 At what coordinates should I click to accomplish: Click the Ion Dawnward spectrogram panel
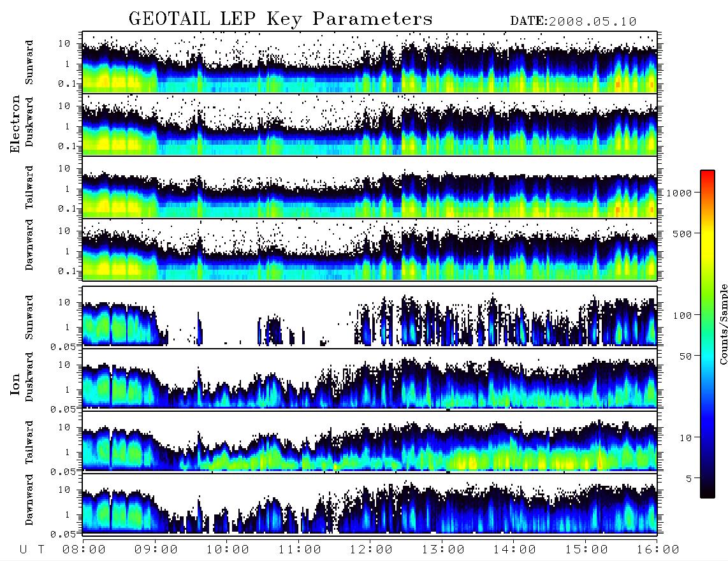click(370, 504)
